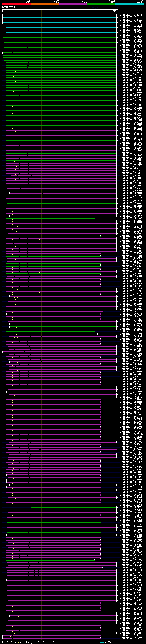Click the UniRef100_Q6YYZ2 label

coord(131,123)
